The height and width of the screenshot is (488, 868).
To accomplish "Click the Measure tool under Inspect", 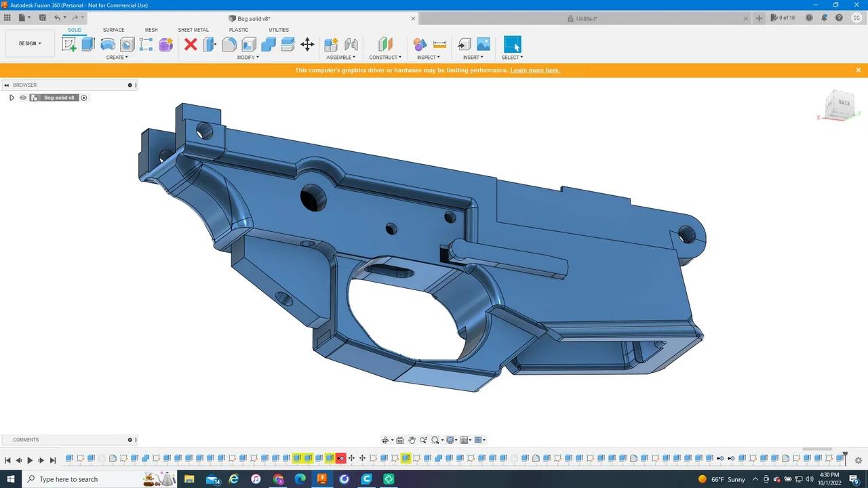I will 439,44.
